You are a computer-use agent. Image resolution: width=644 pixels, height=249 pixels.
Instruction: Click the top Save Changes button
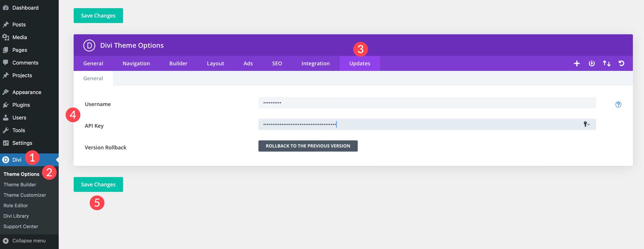[98, 16]
